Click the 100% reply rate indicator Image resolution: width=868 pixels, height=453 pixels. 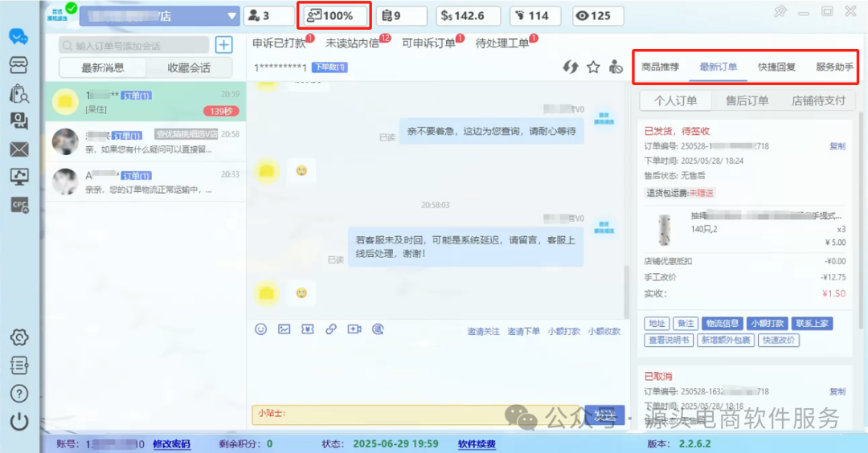334,15
